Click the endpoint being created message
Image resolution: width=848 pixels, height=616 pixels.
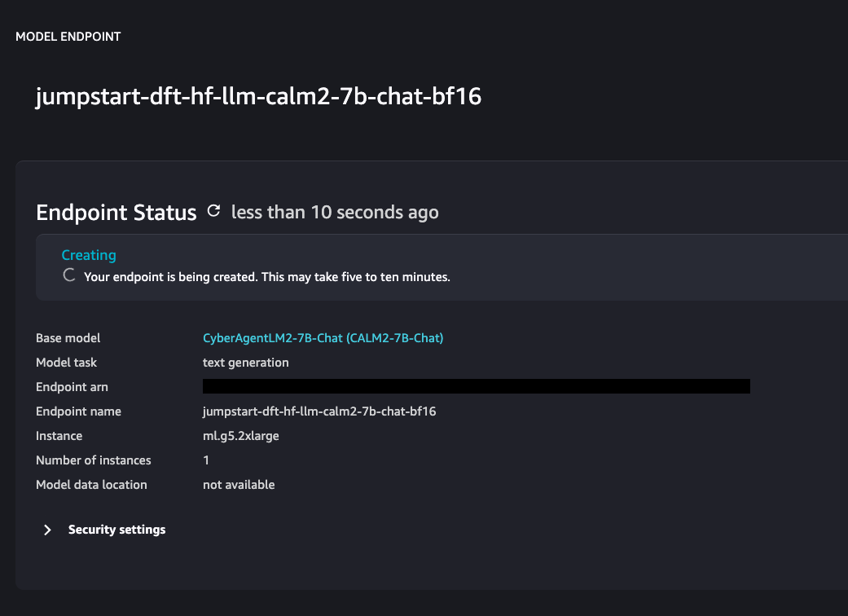point(267,277)
